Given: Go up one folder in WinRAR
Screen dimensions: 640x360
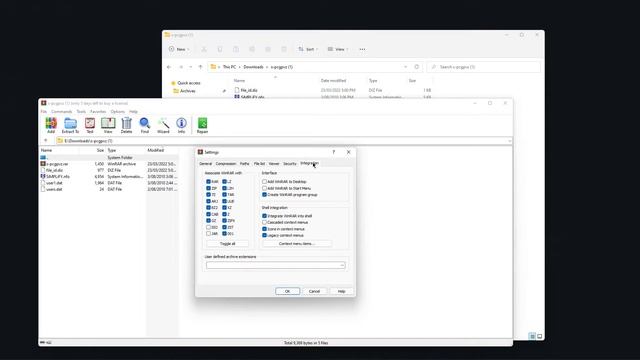Looking at the screenshot, I should [x=46, y=141].
